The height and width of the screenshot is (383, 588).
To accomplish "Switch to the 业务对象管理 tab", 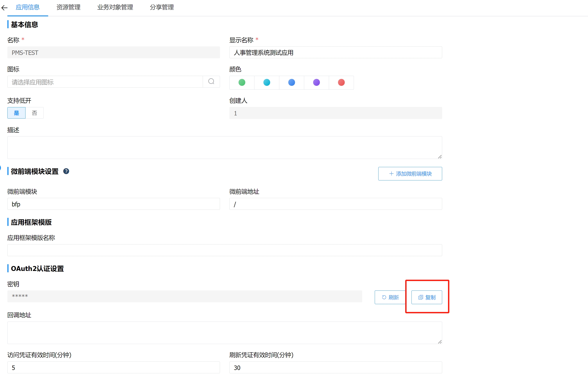I will click(x=115, y=7).
